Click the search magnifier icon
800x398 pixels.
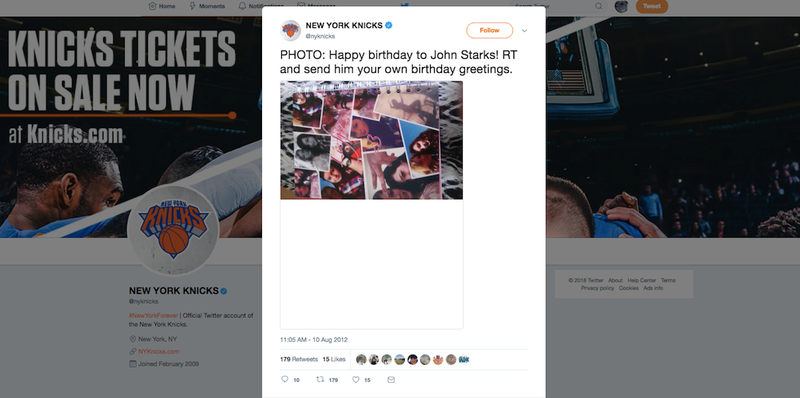598,6
